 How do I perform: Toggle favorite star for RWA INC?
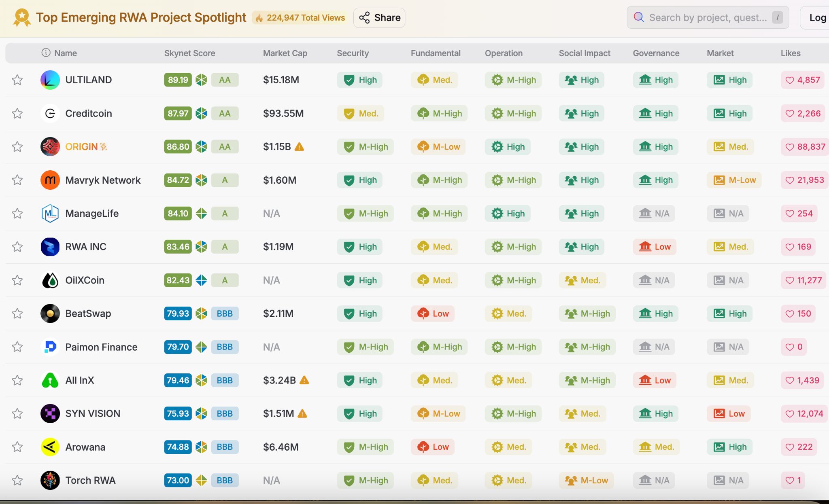pos(17,247)
